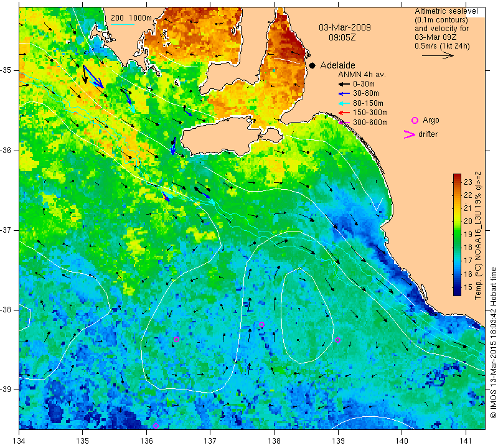Click the '0.5m/s (1kt 24h)' scale text

coord(442,46)
